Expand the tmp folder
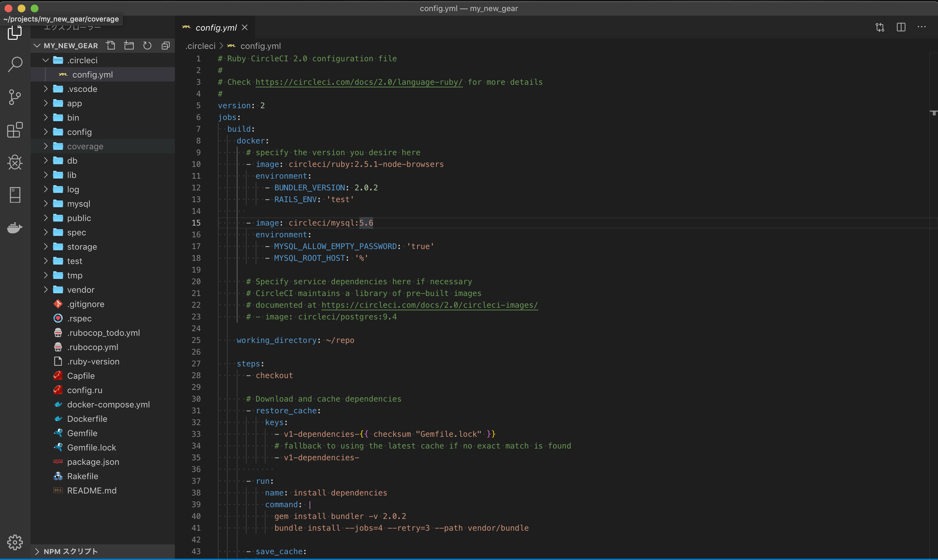This screenshot has width=938, height=560. tap(46, 275)
